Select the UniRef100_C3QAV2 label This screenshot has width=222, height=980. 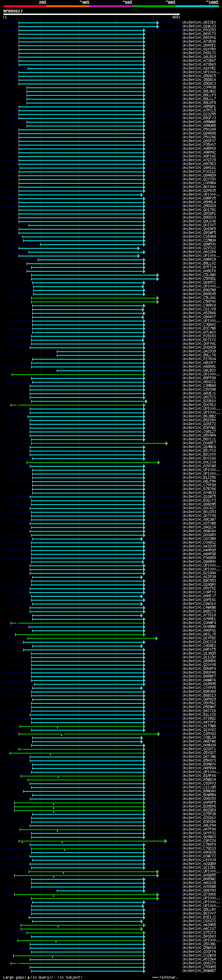pyautogui.click(x=199, y=324)
